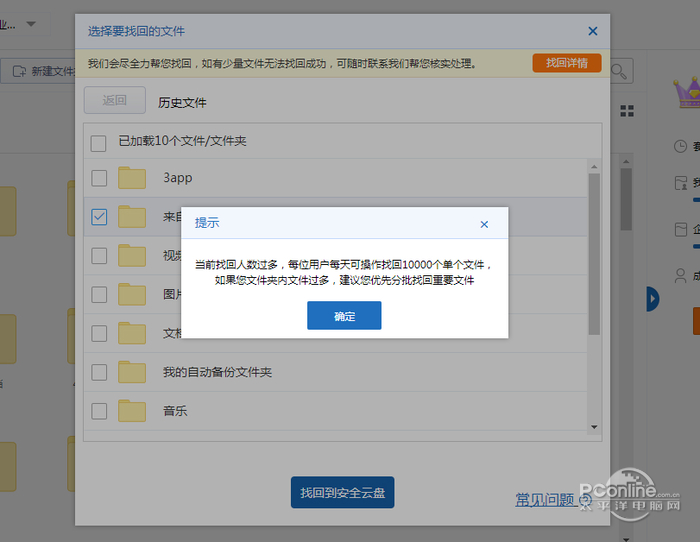Check the 3app folder checkbox
Screen dimensions: 700x542
(99, 178)
